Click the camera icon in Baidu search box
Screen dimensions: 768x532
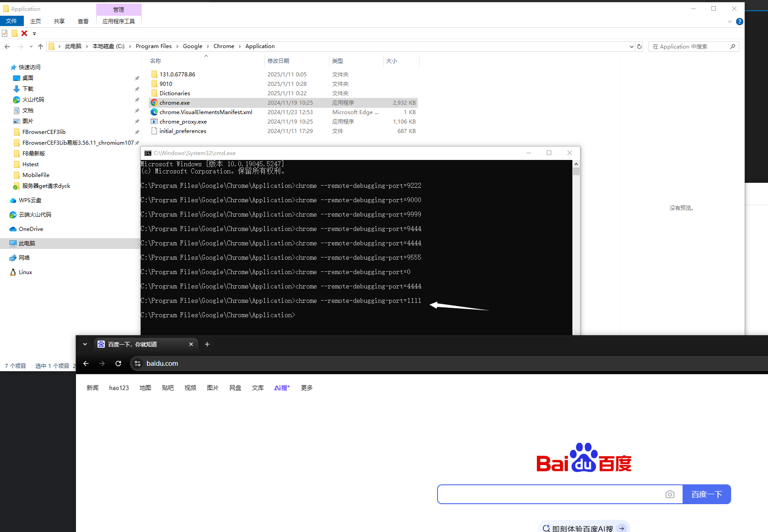670,494
